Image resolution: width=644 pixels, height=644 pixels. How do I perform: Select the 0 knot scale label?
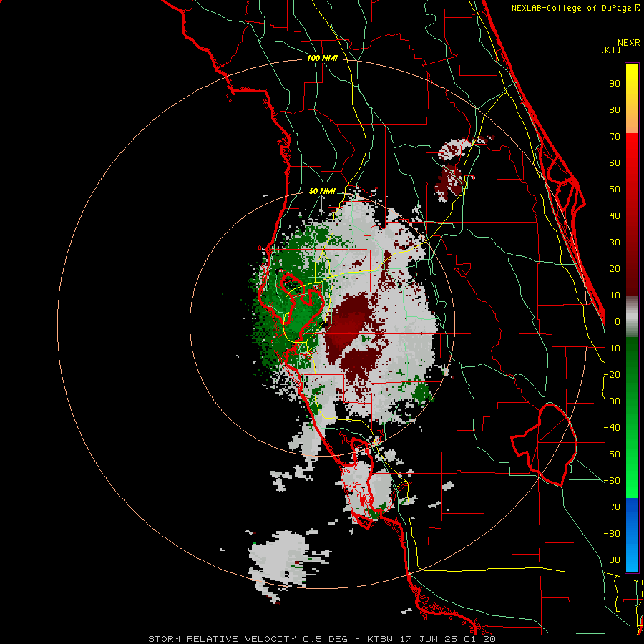point(618,322)
